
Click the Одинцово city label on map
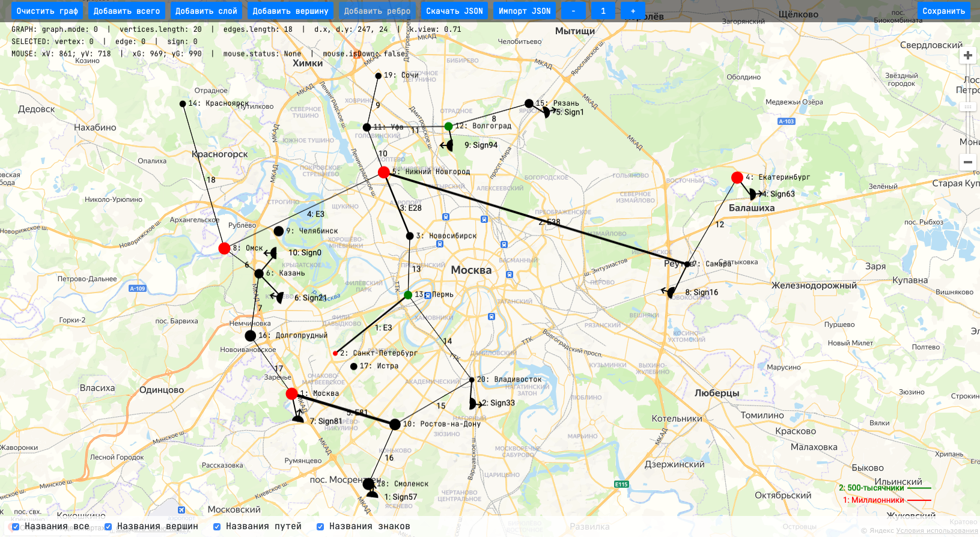162,390
